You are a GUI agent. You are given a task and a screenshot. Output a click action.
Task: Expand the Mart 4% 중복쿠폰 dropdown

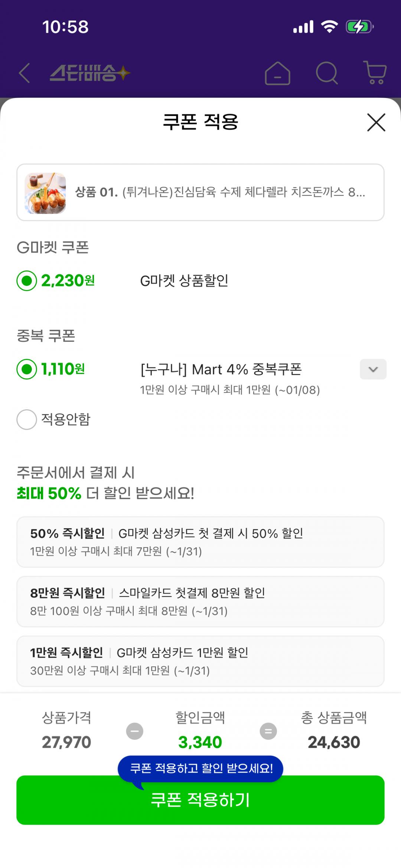click(373, 369)
